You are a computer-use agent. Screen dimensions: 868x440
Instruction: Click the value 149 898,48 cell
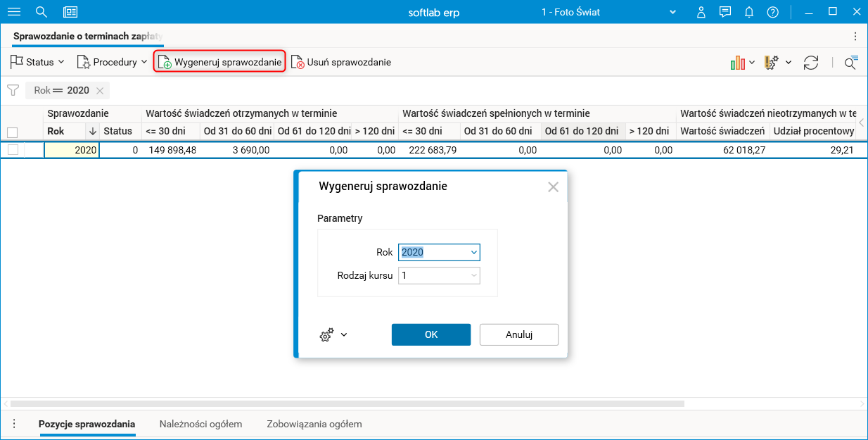(x=171, y=150)
